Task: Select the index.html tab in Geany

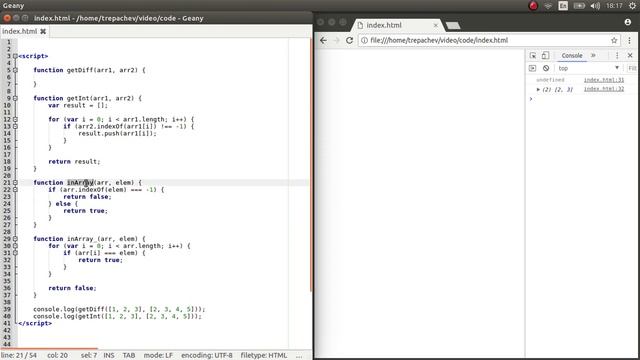Action: tap(20, 31)
